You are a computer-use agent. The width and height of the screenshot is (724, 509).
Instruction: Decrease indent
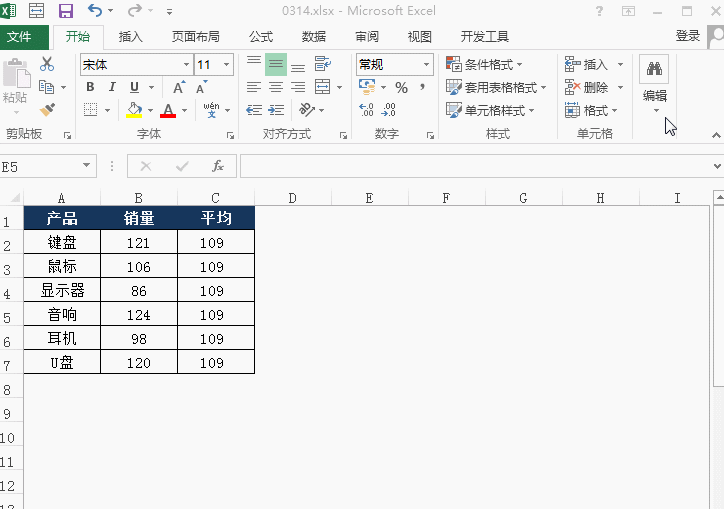coord(254,110)
